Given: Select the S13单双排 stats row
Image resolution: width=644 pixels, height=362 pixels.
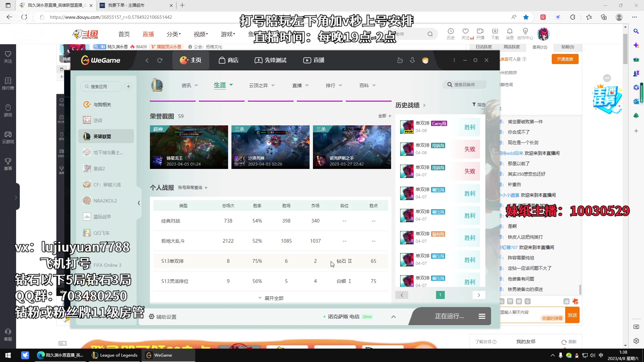Looking at the screenshot, I should pyautogui.click(x=270, y=261).
